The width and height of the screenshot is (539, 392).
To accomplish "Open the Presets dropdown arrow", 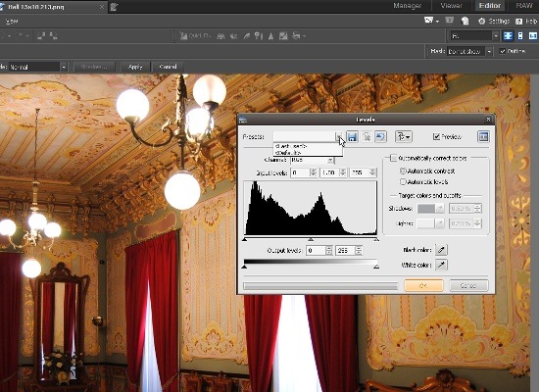I will [339, 137].
